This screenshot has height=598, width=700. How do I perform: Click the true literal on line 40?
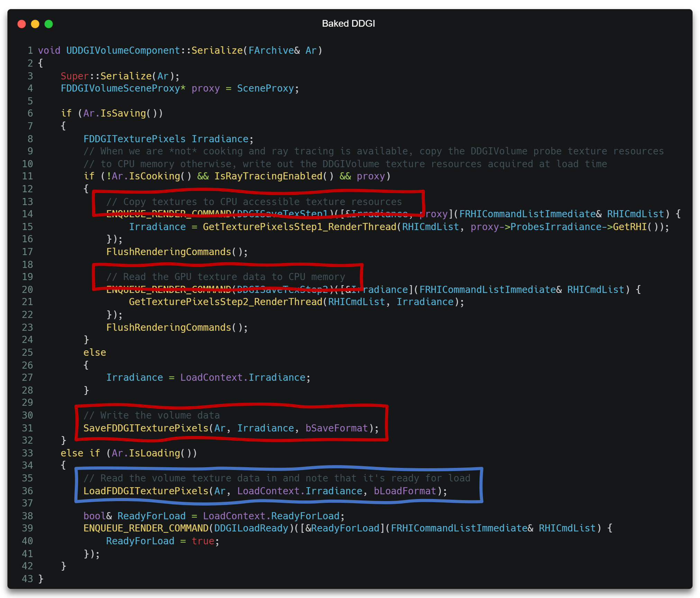click(202, 541)
